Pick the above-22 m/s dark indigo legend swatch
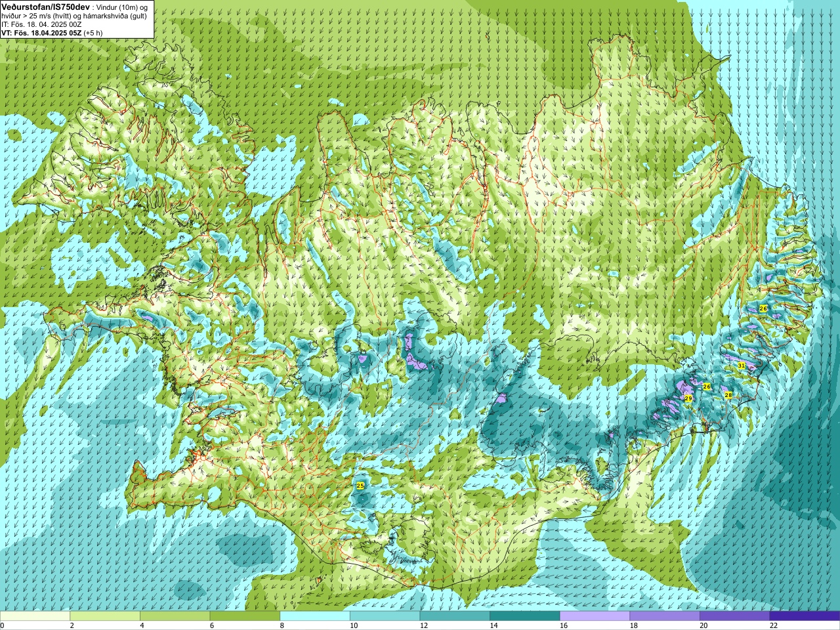Viewport: 840px width, 630px height. click(x=805, y=616)
